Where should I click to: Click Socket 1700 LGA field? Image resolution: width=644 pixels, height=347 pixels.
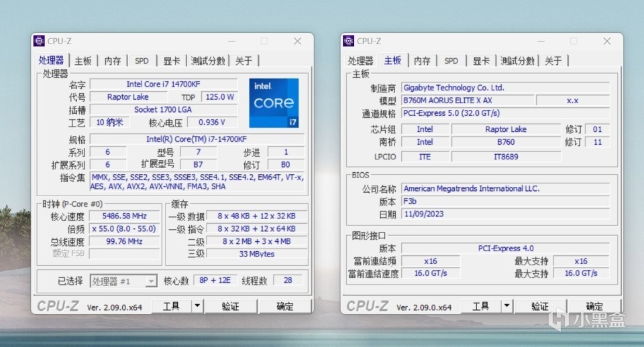pyautogui.click(x=164, y=109)
